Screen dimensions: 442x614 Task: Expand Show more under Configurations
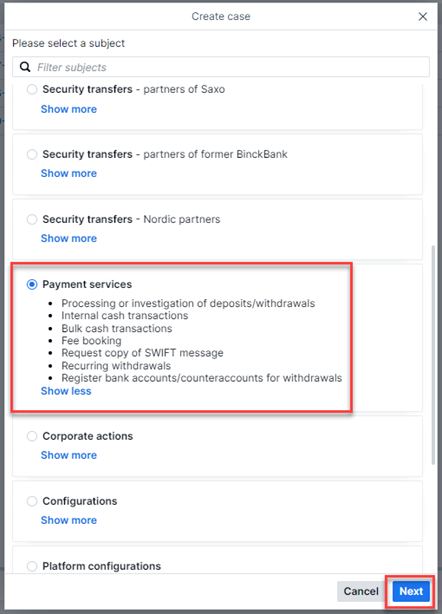(x=69, y=520)
